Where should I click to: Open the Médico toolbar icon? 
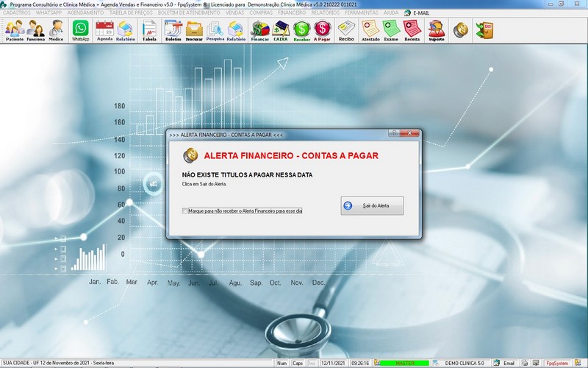click(56, 30)
